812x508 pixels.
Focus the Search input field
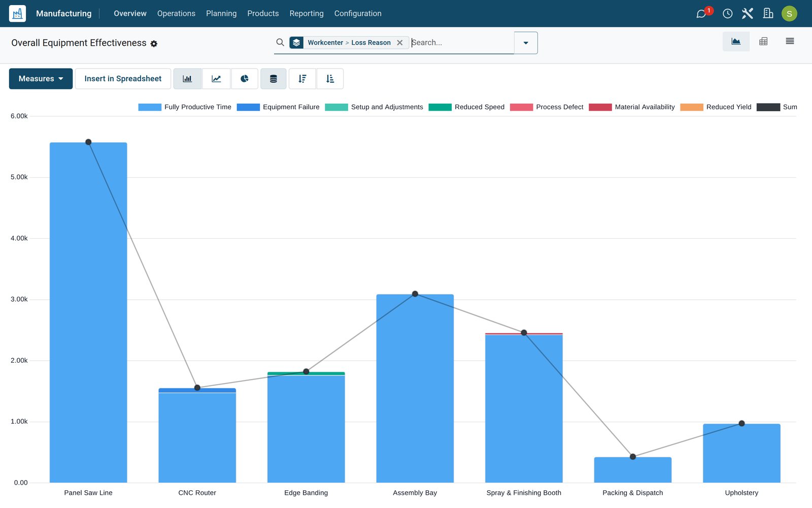pos(462,43)
